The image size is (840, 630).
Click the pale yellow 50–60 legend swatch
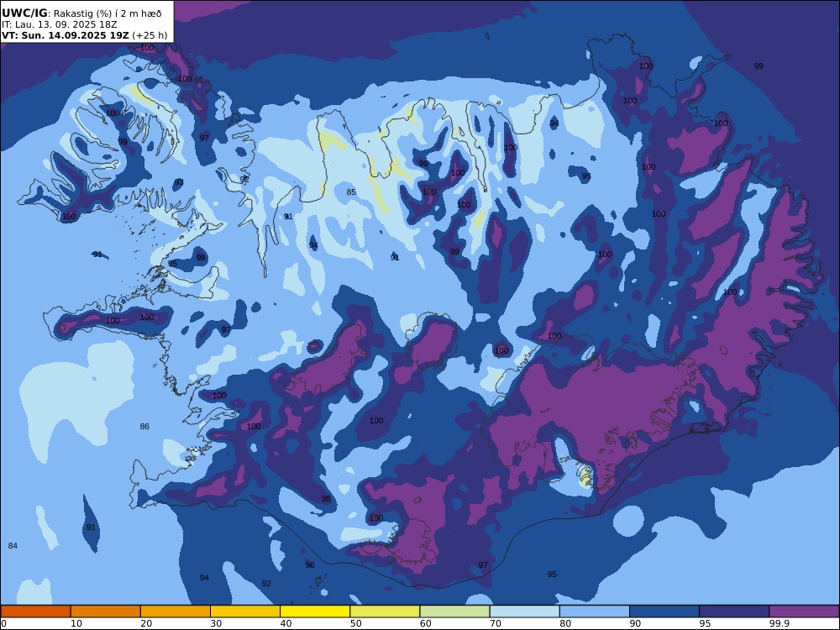pos(386,612)
